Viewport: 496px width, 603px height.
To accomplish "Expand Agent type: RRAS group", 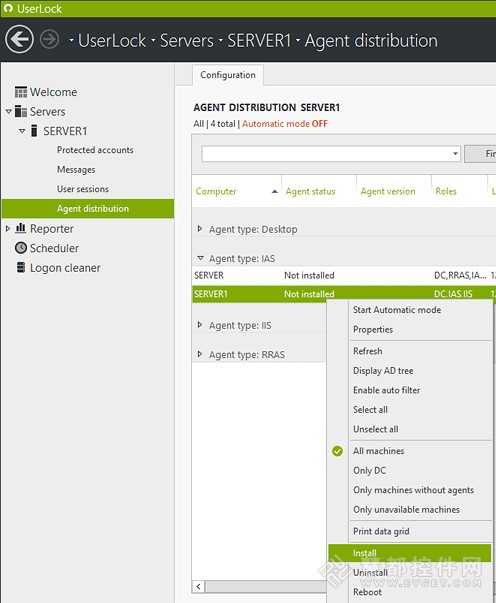I will [x=200, y=354].
